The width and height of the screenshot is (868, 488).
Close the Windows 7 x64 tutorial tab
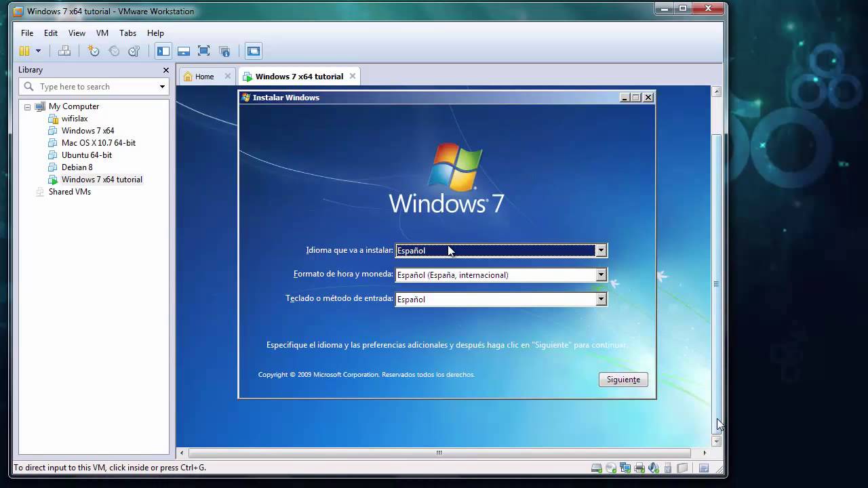pos(353,76)
